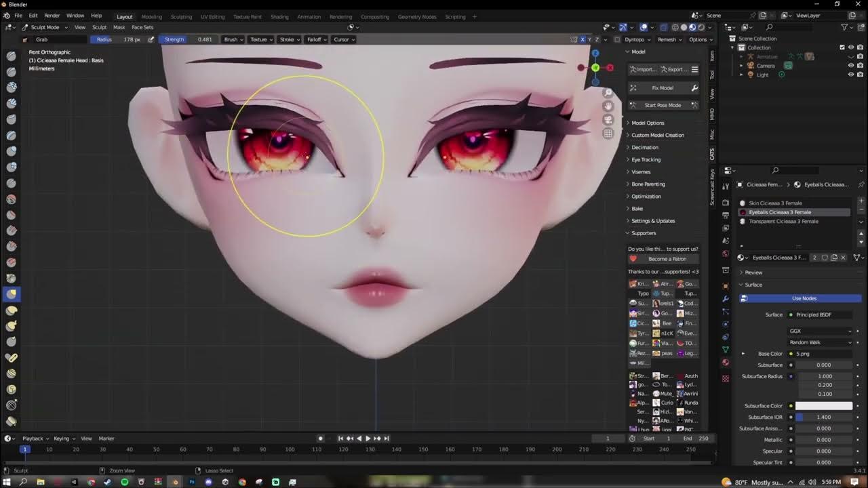Click the viewport pan hand icon
The image size is (868, 488).
(608, 106)
